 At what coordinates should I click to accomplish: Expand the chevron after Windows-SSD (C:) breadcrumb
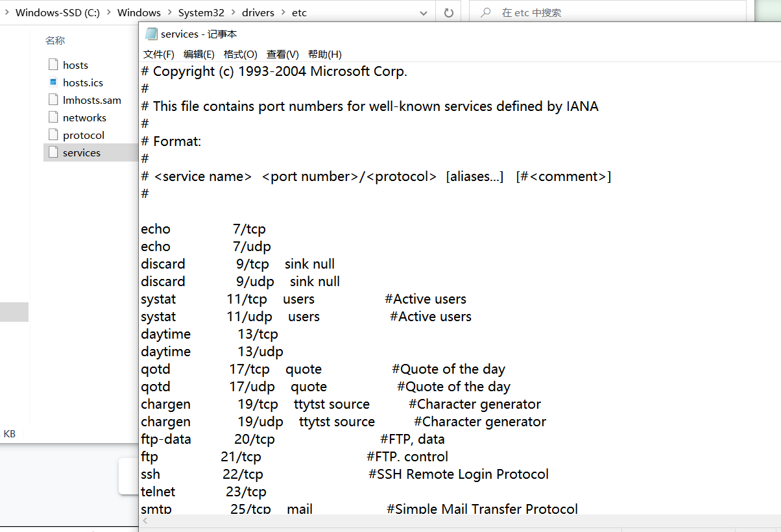pyautogui.click(x=109, y=12)
